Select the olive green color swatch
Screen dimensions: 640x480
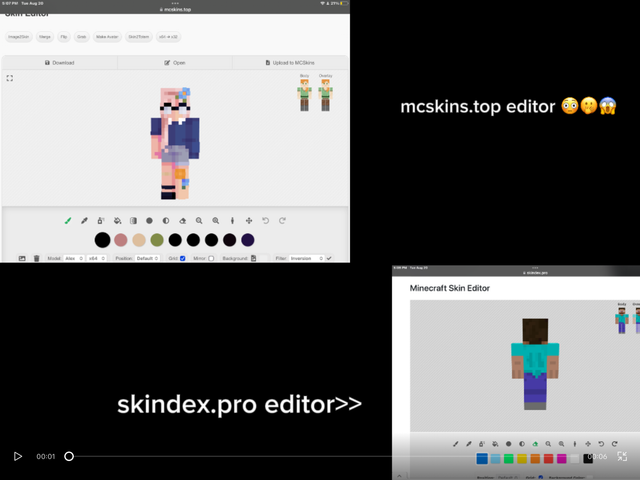pyautogui.click(x=157, y=240)
